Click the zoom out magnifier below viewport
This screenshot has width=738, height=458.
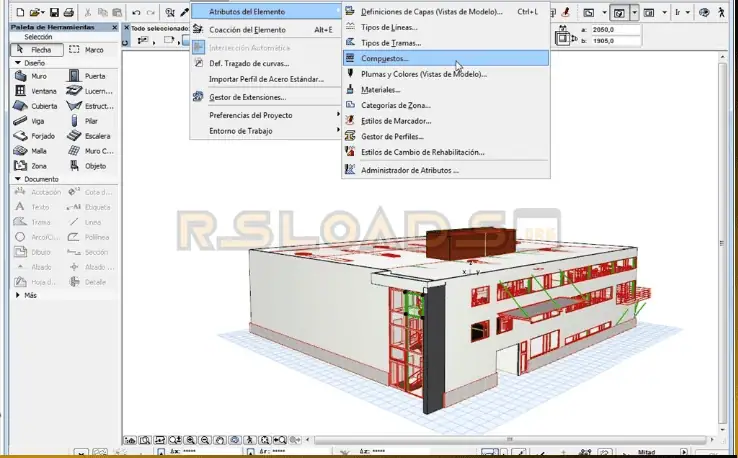click(x=205, y=440)
